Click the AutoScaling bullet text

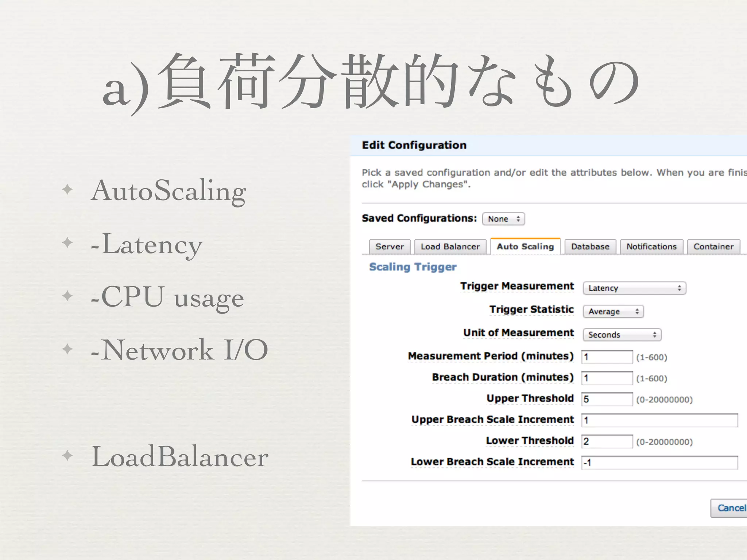[x=169, y=192]
